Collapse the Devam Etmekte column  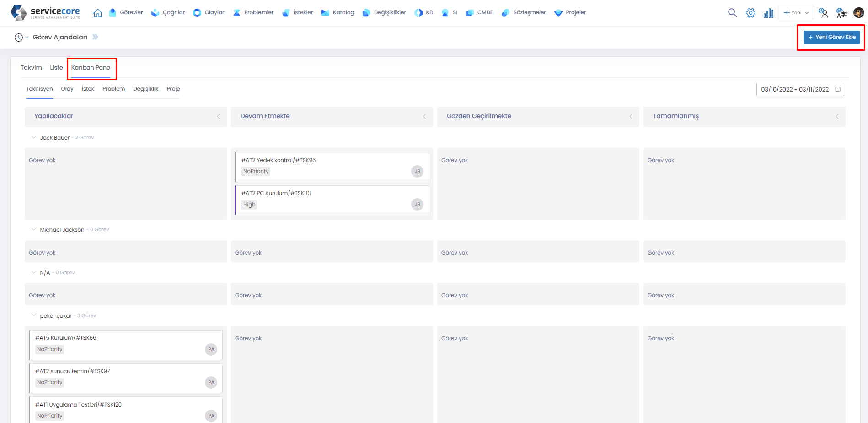coord(425,116)
